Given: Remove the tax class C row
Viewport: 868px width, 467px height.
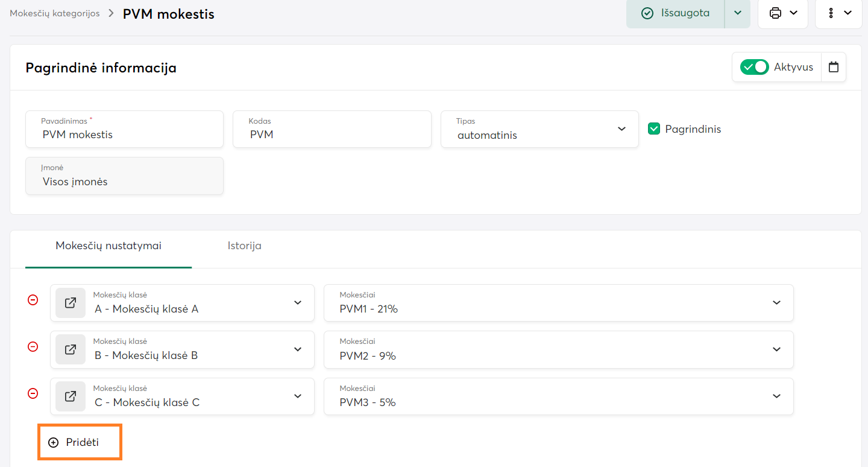Looking at the screenshot, I should pyautogui.click(x=33, y=393).
